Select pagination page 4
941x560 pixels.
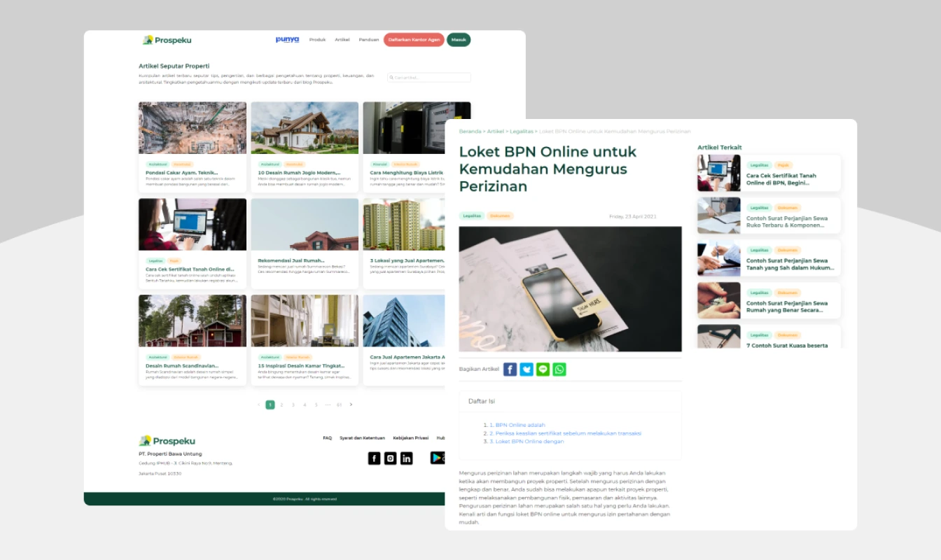click(305, 405)
